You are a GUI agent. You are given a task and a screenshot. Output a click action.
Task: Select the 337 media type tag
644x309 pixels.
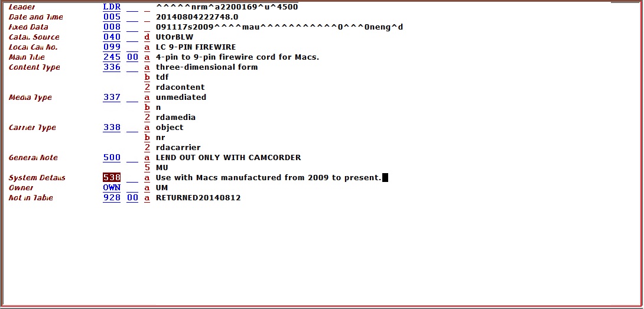pos(112,97)
